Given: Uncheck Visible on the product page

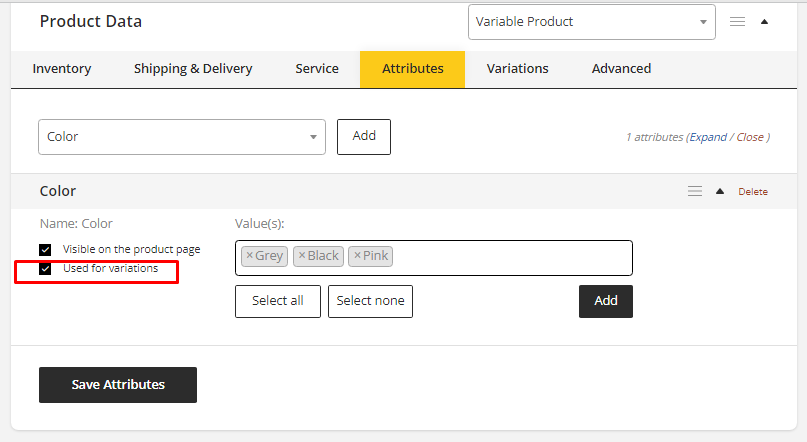Looking at the screenshot, I should [x=45, y=250].
